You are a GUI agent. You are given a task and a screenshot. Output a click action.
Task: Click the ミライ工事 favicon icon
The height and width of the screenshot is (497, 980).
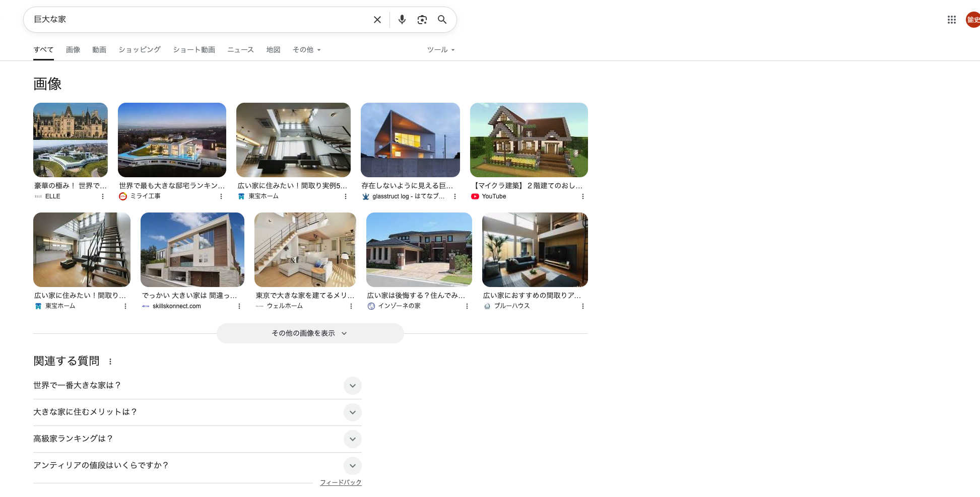123,196
